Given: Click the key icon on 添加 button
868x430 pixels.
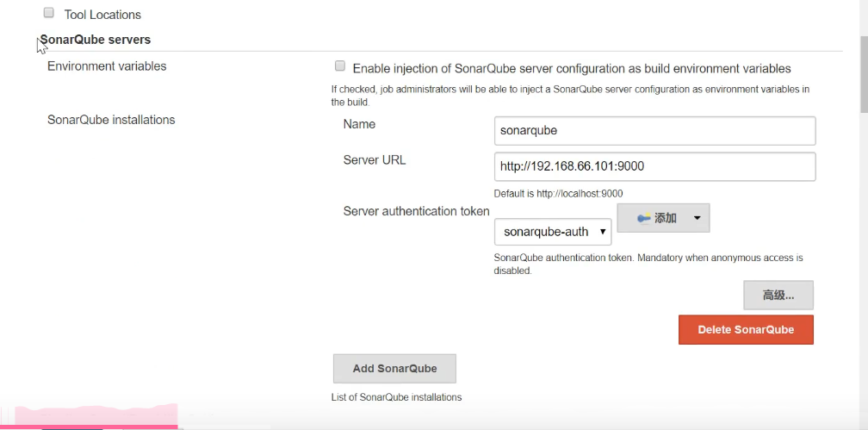Looking at the screenshot, I should tap(644, 218).
